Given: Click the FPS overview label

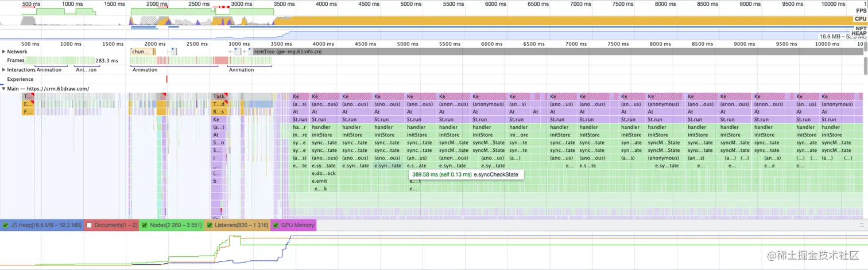Looking at the screenshot, I should click(x=861, y=11).
